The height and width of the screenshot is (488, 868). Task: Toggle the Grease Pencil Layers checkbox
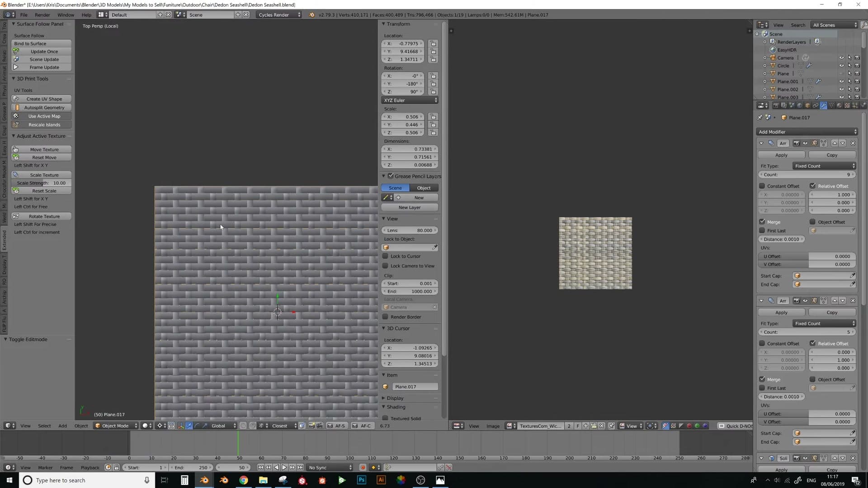pos(391,176)
